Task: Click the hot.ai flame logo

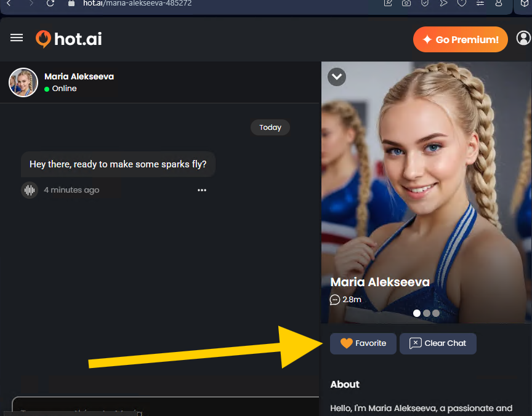Action: click(43, 38)
